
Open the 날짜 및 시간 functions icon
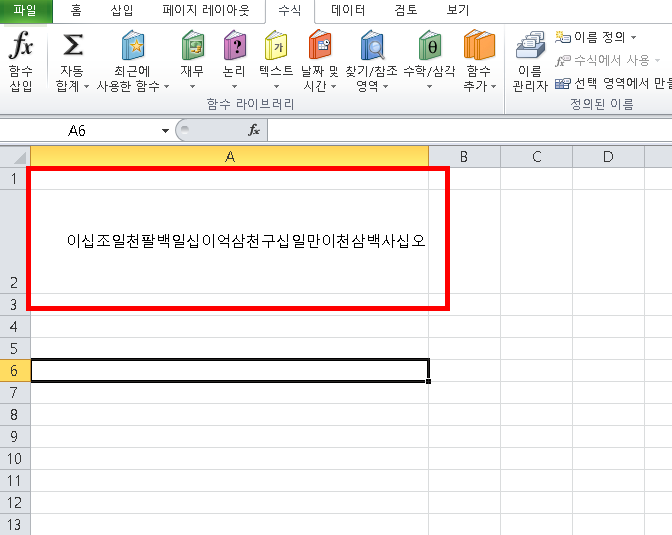320,45
